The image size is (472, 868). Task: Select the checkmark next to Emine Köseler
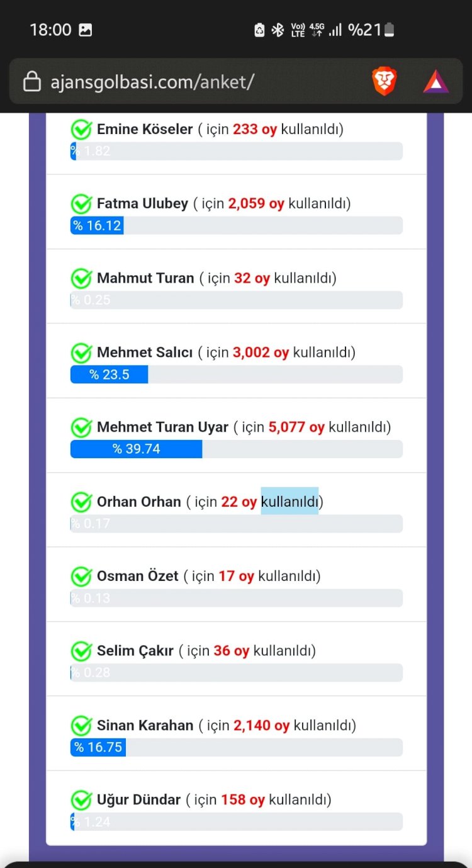(81, 129)
